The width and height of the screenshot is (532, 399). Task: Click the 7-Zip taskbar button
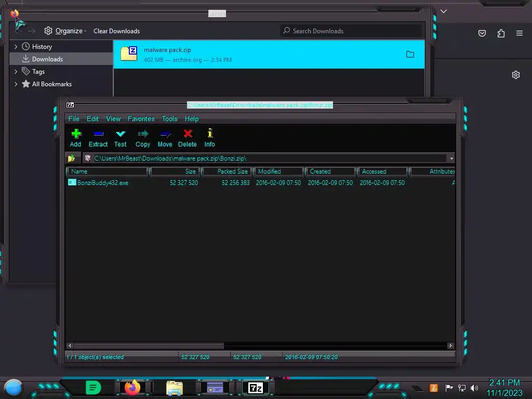point(256,388)
